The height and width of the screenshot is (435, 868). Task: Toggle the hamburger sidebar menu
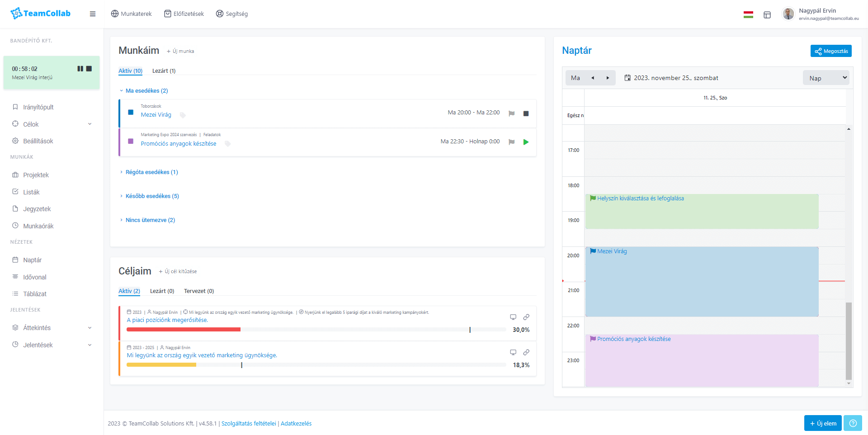93,14
